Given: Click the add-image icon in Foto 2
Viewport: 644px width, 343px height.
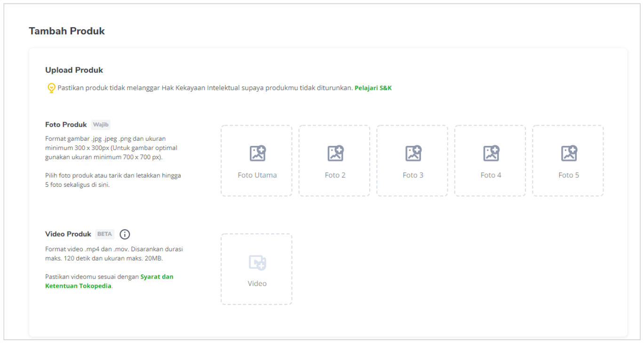Looking at the screenshot, I should (x=335, y=153).
